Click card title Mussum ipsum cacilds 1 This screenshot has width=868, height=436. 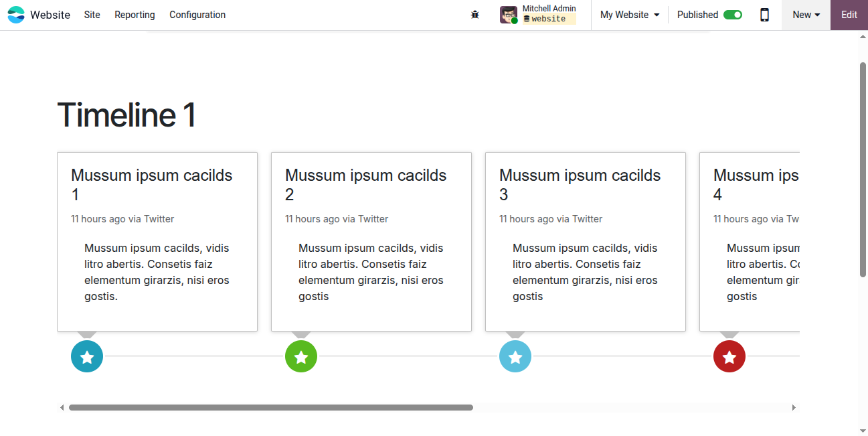point(152,185)
